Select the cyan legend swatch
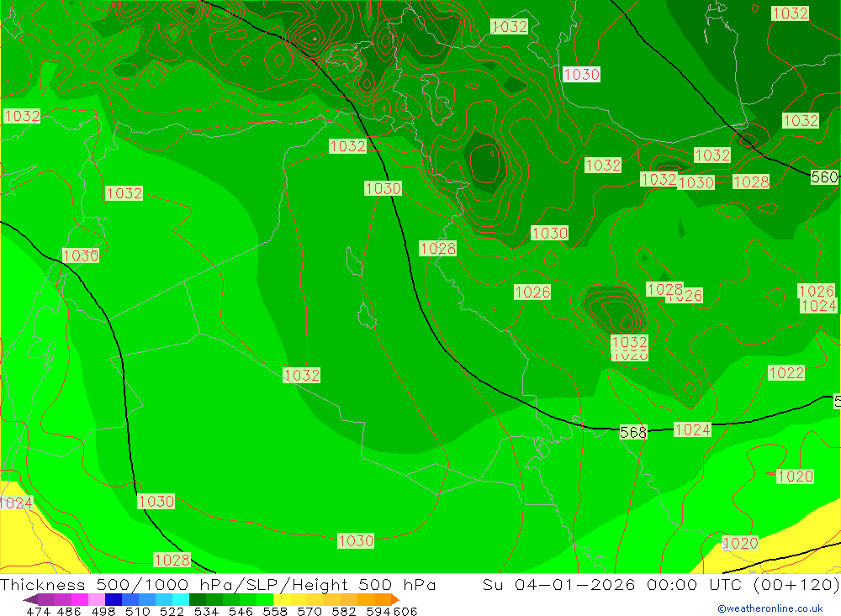Image resolution: width=841 pixels, height=616 pixels. 181,599
